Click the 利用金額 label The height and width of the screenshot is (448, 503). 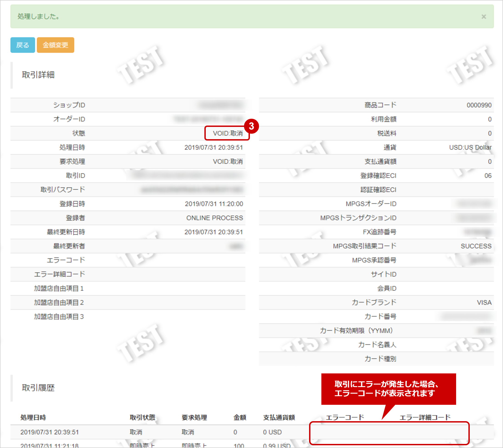(384, 119)
